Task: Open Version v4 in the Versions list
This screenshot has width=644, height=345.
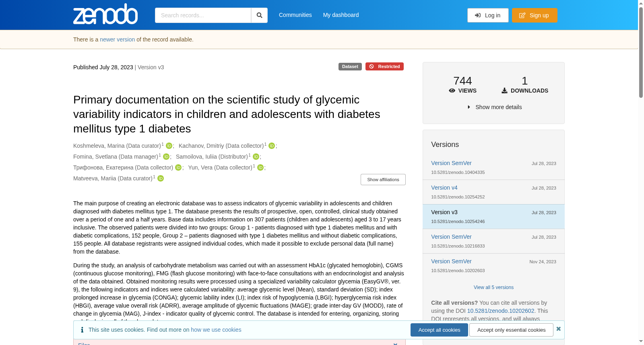Action: 444,188
